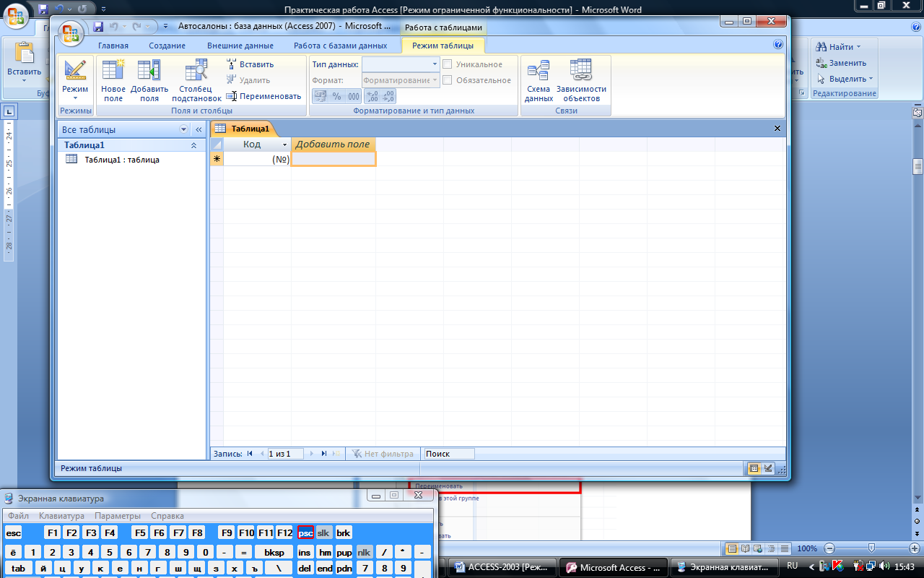Apply percent number format
Image resolution: width=924 pixels, height=578 pixels.
click(336, 96)
